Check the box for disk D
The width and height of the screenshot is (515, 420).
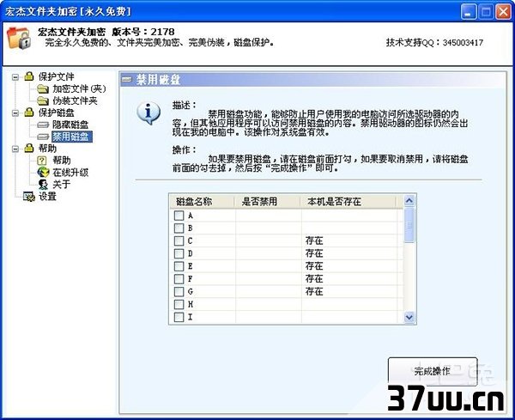click(x=179, y=253)
